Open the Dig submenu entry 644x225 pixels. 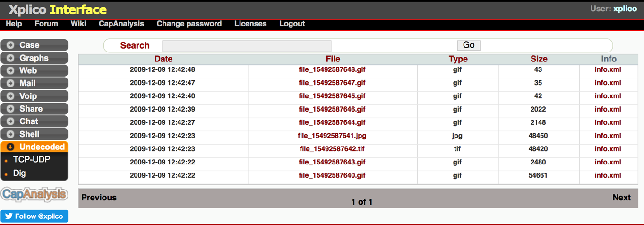(x=19, y=173)
